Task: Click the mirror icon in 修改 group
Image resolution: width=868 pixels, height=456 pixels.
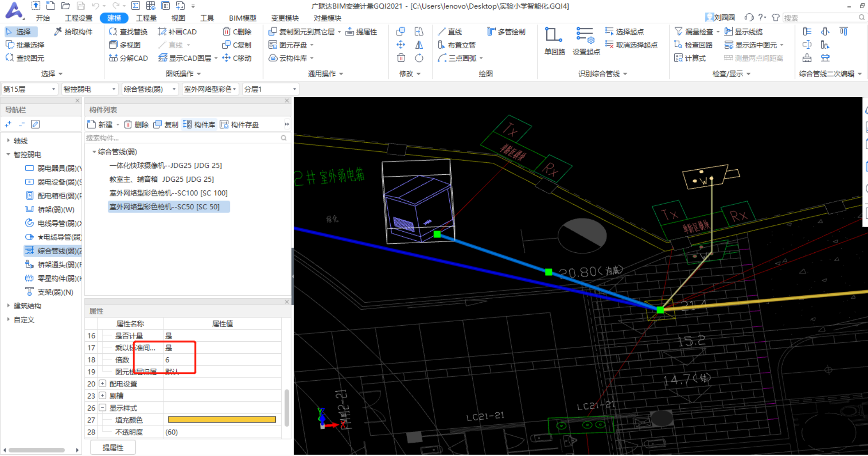Action: pos(419,45)
